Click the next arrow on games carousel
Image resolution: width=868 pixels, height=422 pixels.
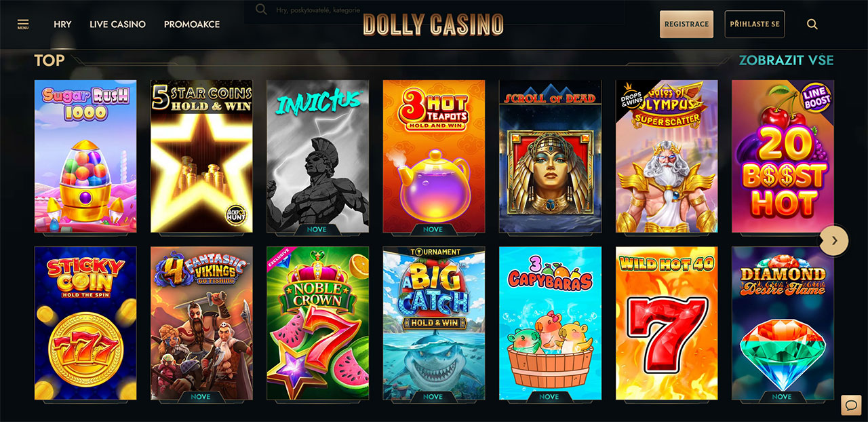(834, 240)
